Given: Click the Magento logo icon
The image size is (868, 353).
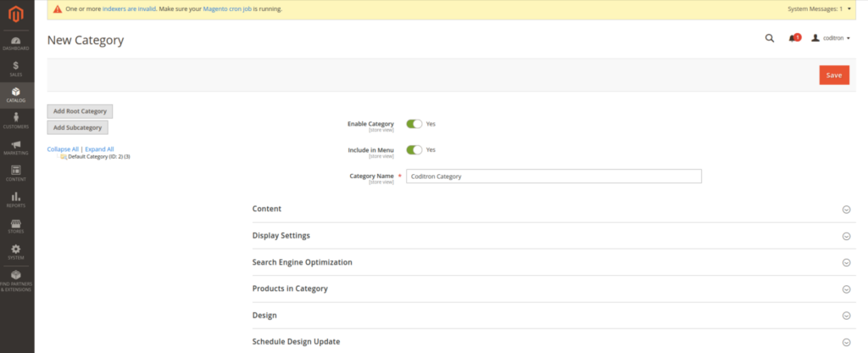Looking at the screenshot, I should pyautogui.click(x=17, y=14).
